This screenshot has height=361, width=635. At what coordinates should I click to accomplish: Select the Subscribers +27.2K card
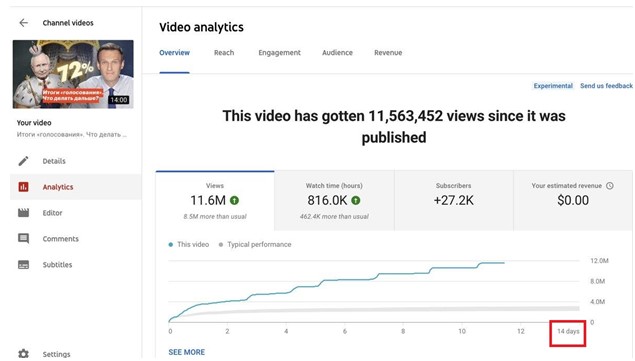pyautogui.click(x=454, y=201)
